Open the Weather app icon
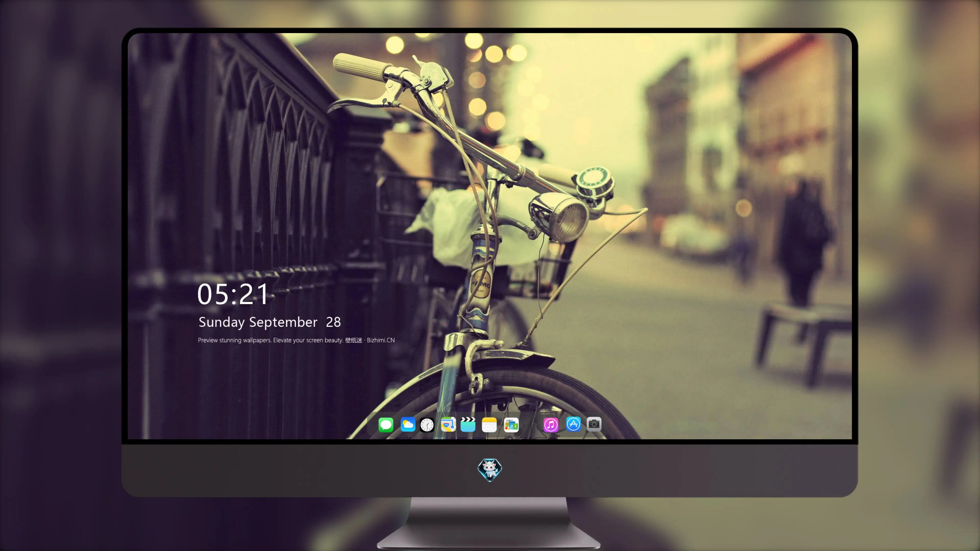980x551 pixels. pyautogui.click(x=408, y=424)
